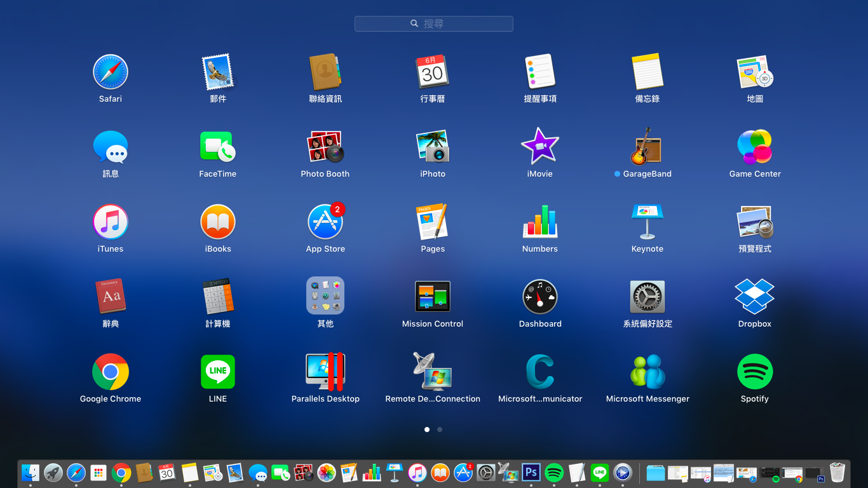This screenshot has width=868, height=488.
Task: Launch iBooks from the Launchpad grid
Action: click(x=218, y=222)
